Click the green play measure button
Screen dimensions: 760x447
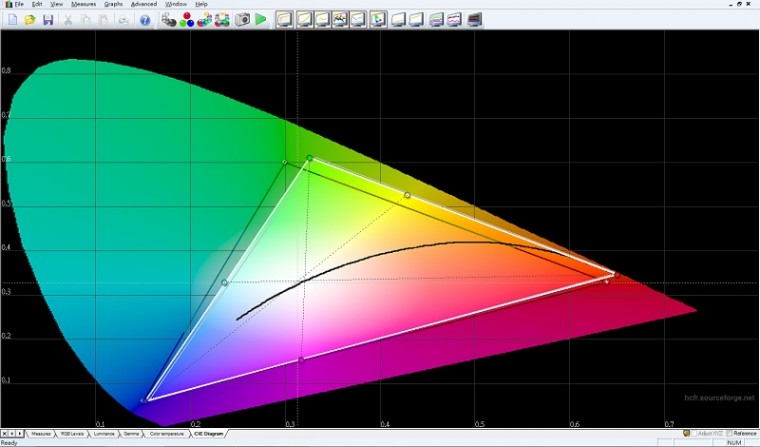click(261, 19)
